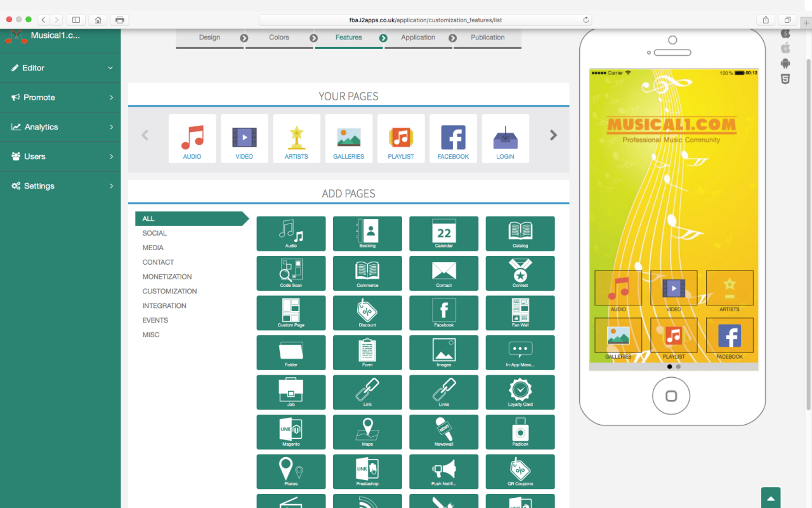This screenshot has width=812, height=508.
Task: Click scroll-to-top arrow button
Action: click(x=771, y=498)
